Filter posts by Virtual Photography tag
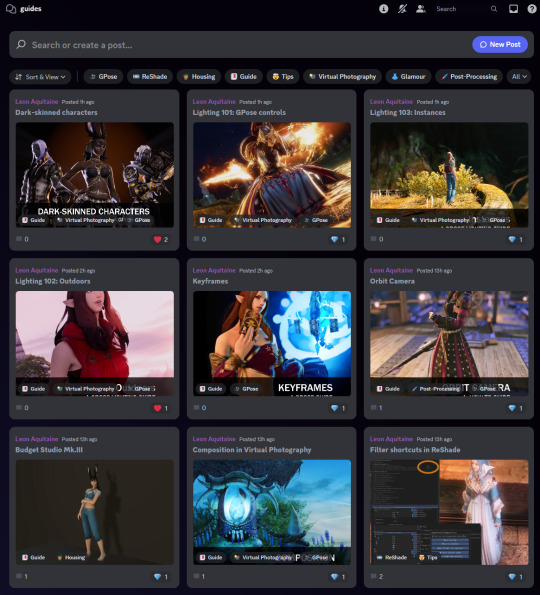540x595 pixels. coord(343,77)
